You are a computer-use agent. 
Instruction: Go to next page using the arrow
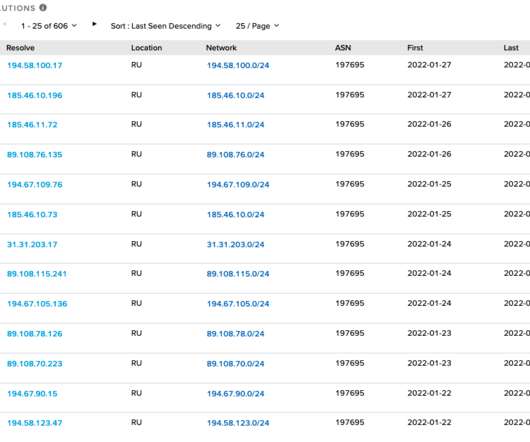pos(94,24)
